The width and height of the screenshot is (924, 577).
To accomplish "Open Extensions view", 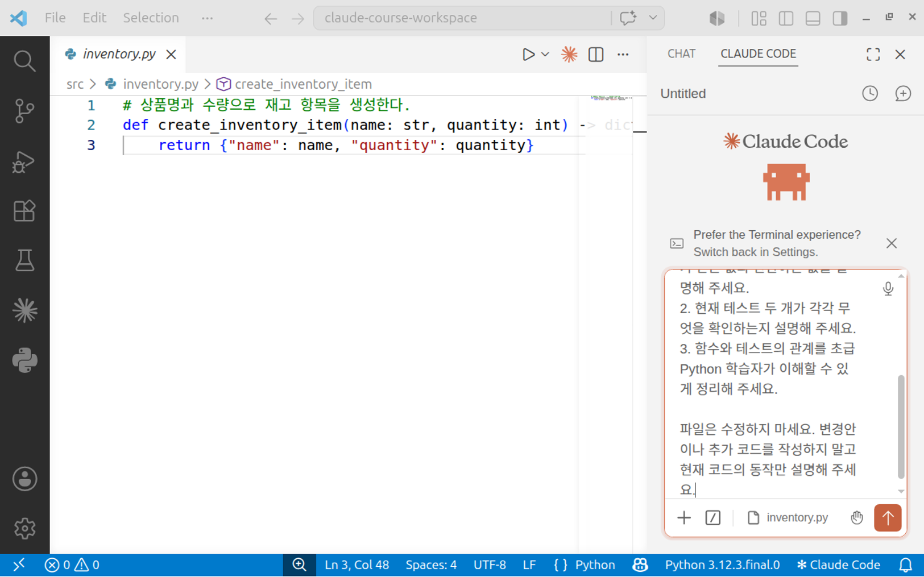I will [24, 211].
